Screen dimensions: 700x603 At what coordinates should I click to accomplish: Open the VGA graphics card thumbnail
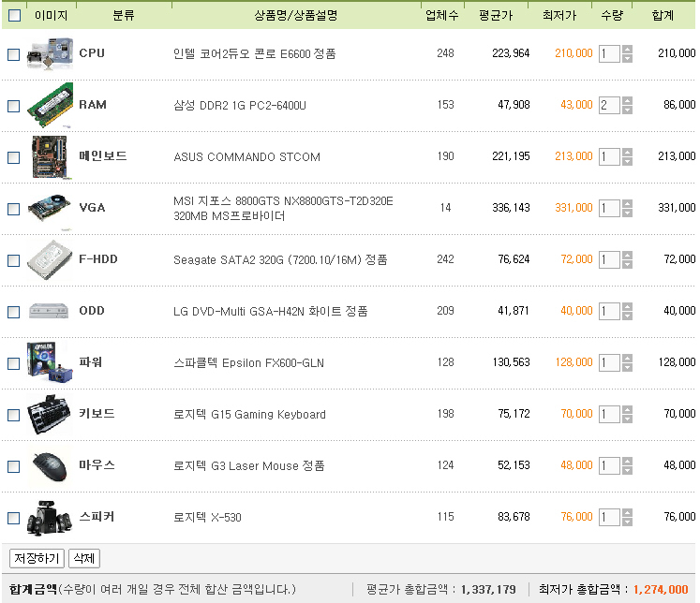pos(50,208)
